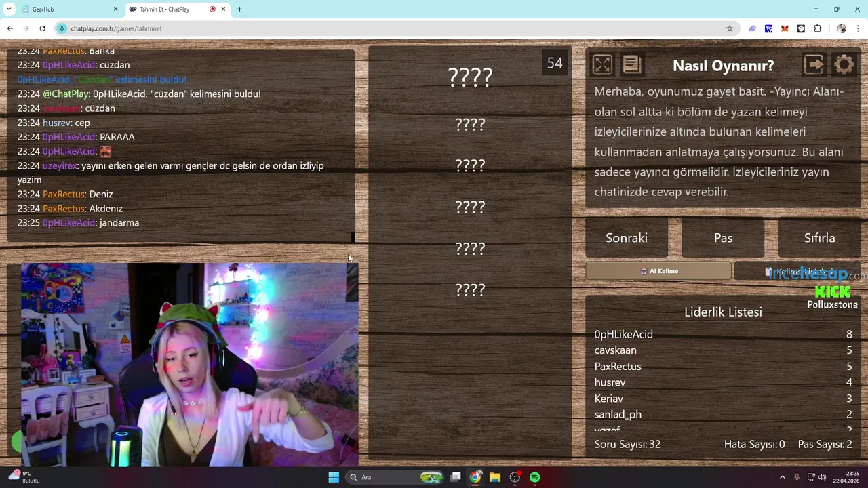Open the Chrome profile avatar

[x=842, y=28]
